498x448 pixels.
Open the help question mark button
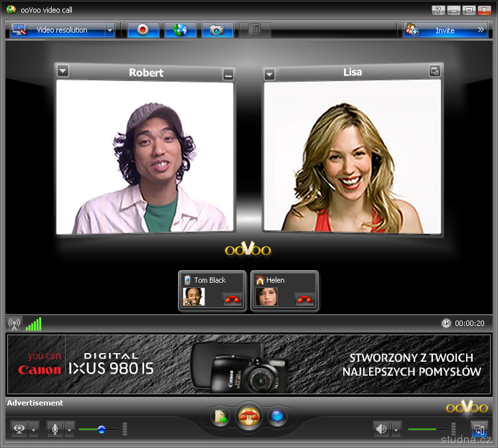pyautogui.click(x=438, y=10)
